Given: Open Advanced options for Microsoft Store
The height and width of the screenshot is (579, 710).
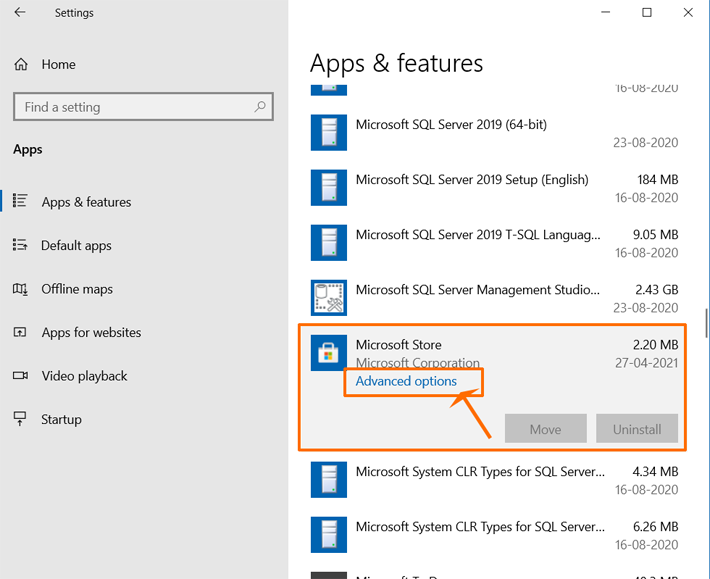Looking at the screenshot, I should pyautogui.click(x=406, y=381).
